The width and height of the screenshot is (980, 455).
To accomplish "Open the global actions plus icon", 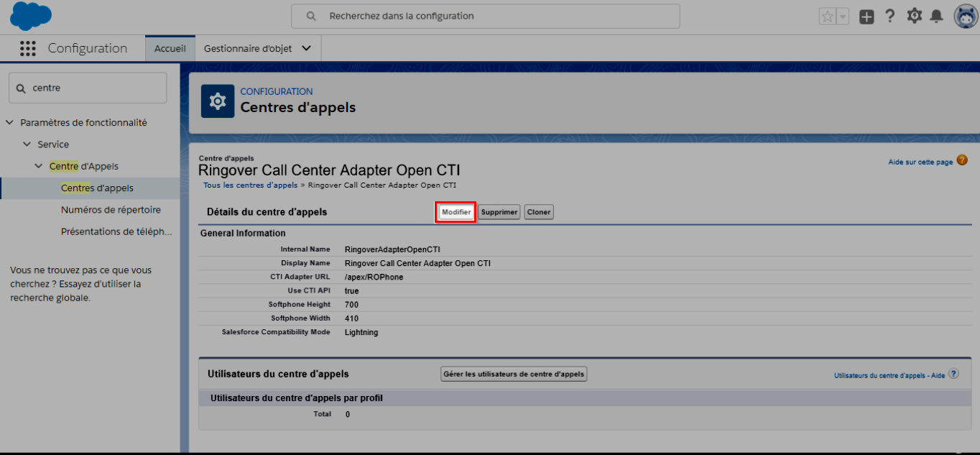I will pyautogui.click(x=866, y=17).
